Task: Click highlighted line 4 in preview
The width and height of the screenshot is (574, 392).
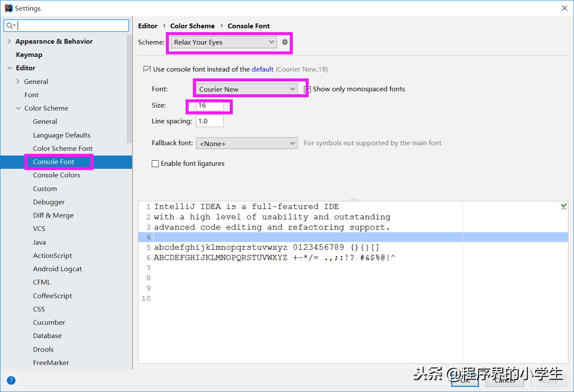Action: tap(353, 237)
